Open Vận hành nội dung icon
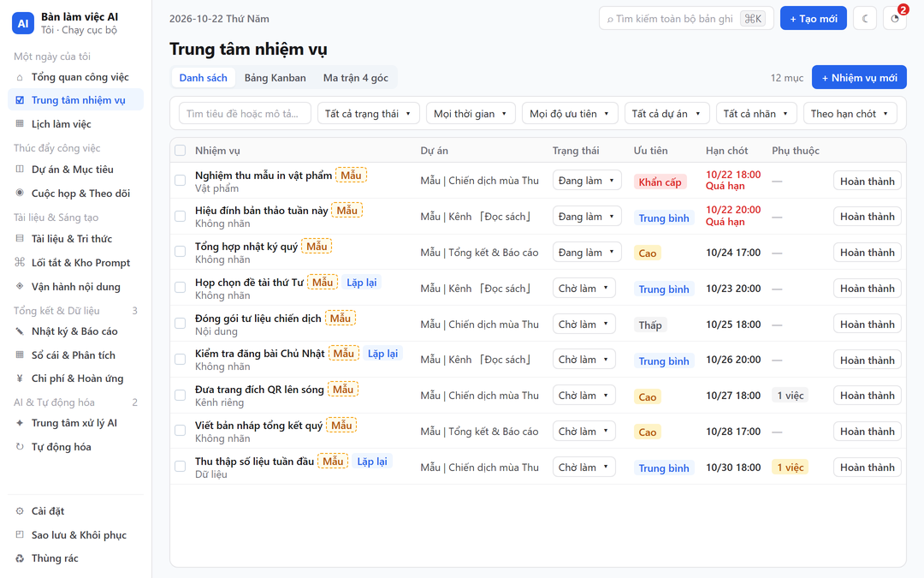Viewport: 924px width, 578px height. pyautogui.click(x=20, y=286)
